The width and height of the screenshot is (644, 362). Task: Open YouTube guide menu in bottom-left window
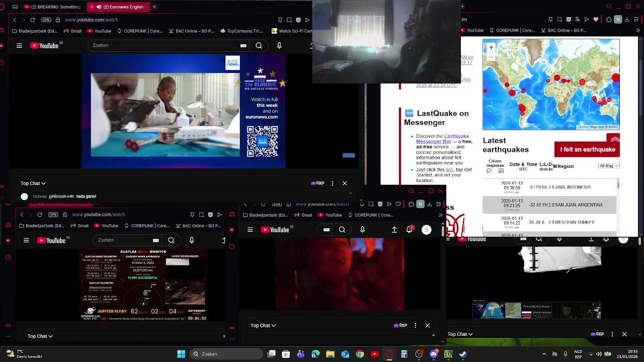(x=26, y=240)
